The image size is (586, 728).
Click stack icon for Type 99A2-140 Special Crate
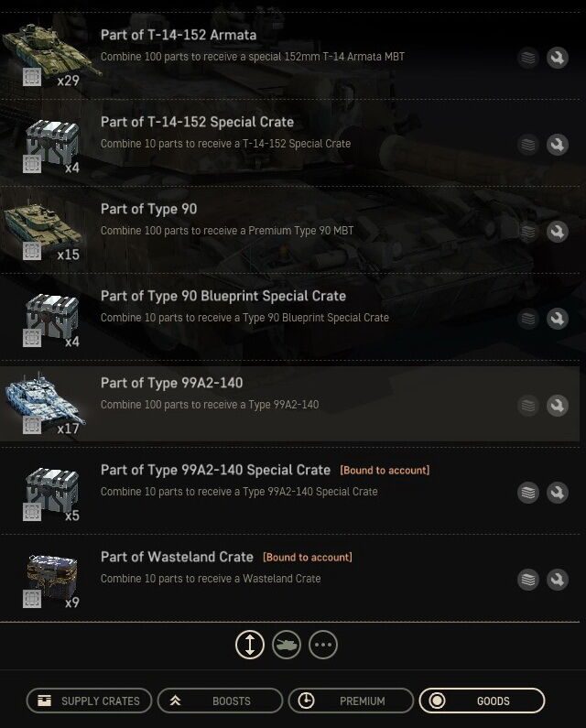528,493
